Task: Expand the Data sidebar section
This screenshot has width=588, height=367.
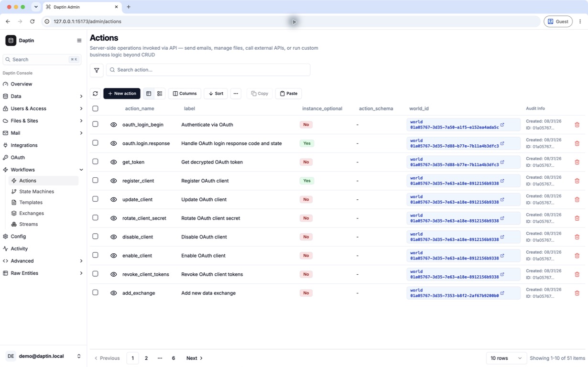Action: point(43,96)
